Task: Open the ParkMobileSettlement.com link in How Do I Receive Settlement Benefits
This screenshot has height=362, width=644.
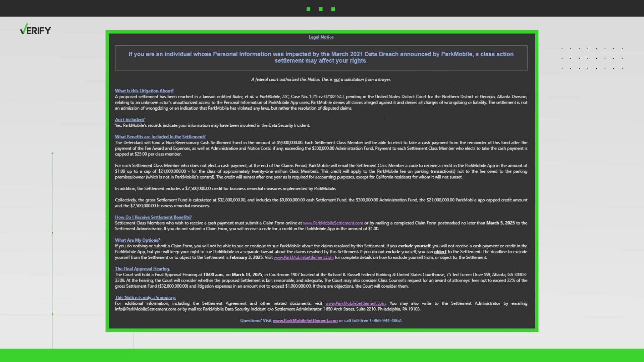Action: (x=333, y=223)
